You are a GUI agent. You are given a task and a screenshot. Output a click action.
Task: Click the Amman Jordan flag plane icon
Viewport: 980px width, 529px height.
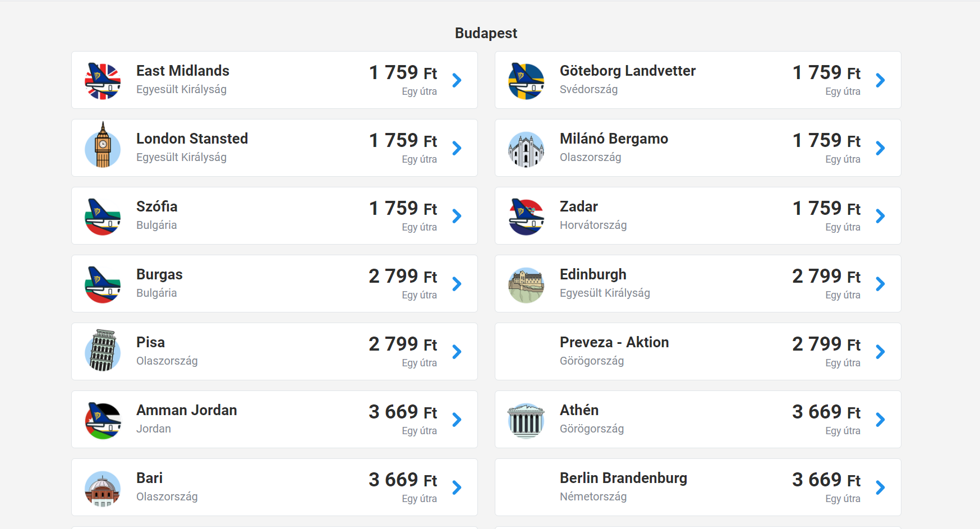pos(103,420)
